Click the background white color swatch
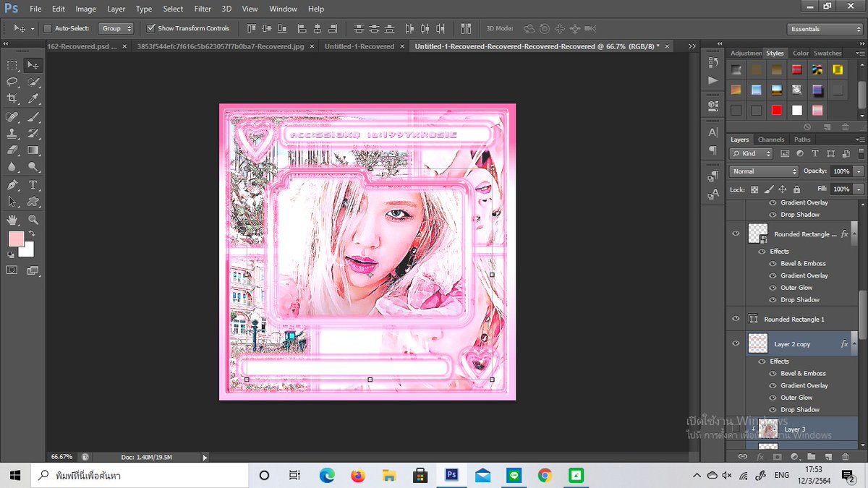The width and height of the screenshot is (868, 488). pyautogui.click(x=29, y=251)
